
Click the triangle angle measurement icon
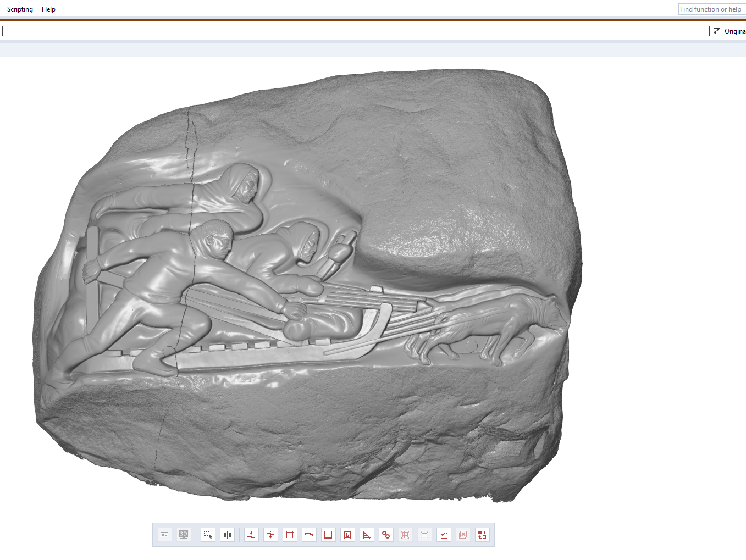[x=367, y=535]
